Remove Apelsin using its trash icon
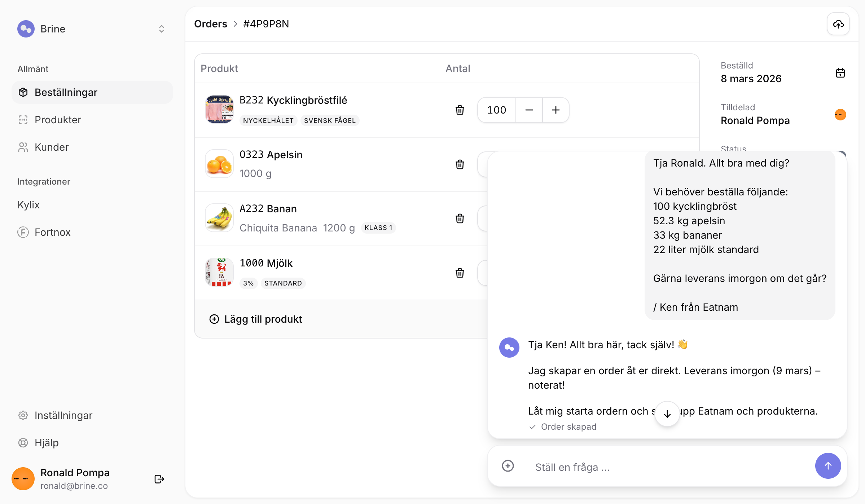Screen dimensions: 865x504 [460, 164]
